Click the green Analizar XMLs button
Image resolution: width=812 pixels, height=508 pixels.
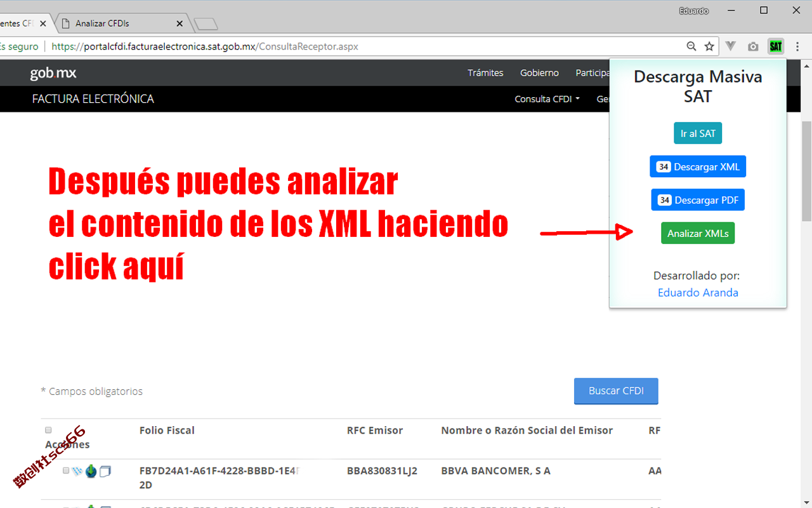click(698, 233)
